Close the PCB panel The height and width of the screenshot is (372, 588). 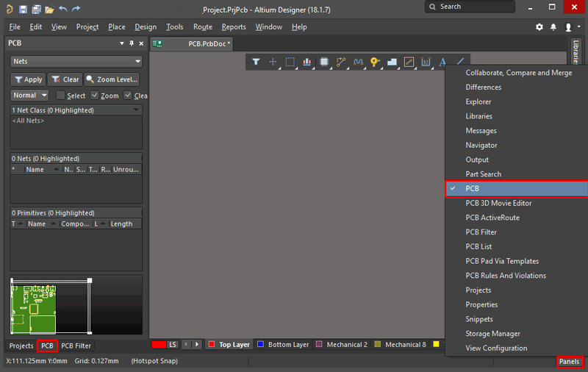pos(141,43)
